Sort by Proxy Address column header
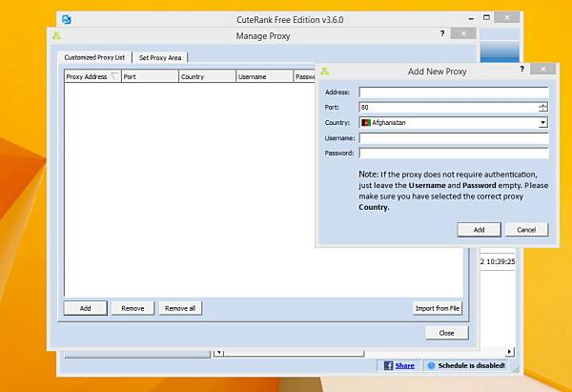This screenshot has width=572, height=392. (x=92, y=76)
